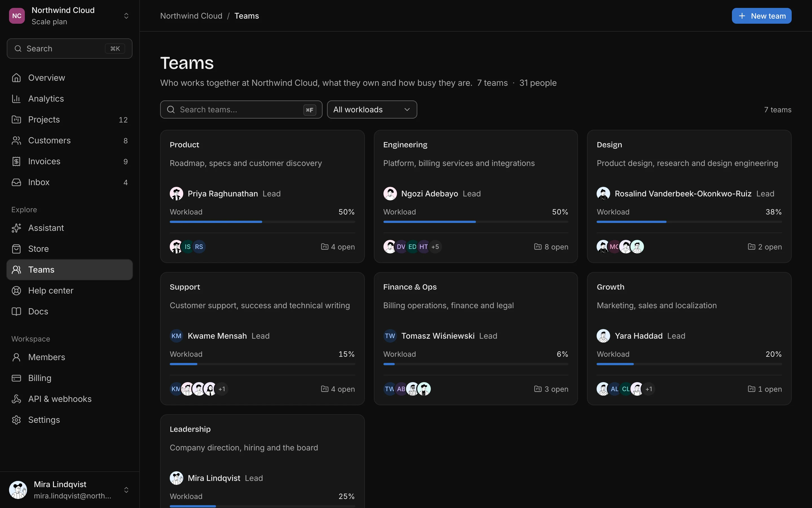Click the Assistant sparkle icon
This screenshot has height=508, width=812.
point(16,228)
